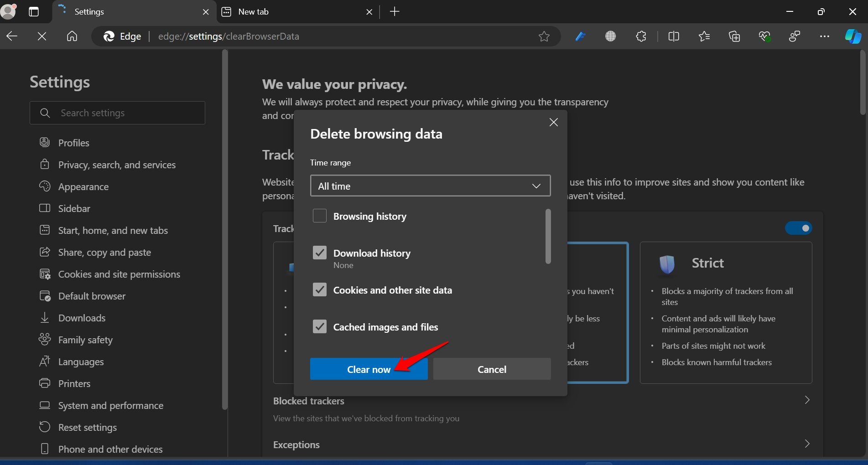This screenshot has height=465, width=868.
Task: Open the profile sharing icon in toolbar
Action: point(795,36)
